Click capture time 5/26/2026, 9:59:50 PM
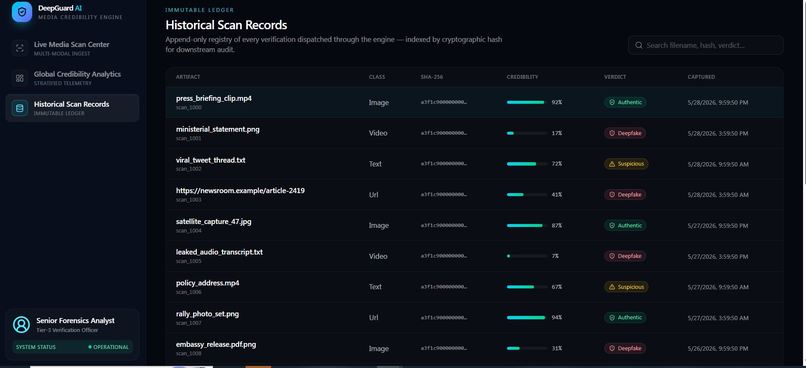The width and height of the screenshot is (806, 368). [x=718, y=349]
